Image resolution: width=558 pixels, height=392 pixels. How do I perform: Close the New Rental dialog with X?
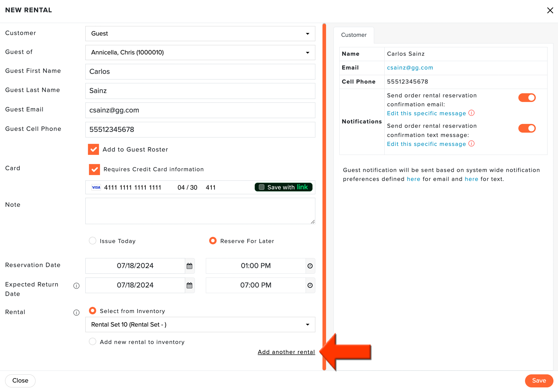click(x=550, y=10)
